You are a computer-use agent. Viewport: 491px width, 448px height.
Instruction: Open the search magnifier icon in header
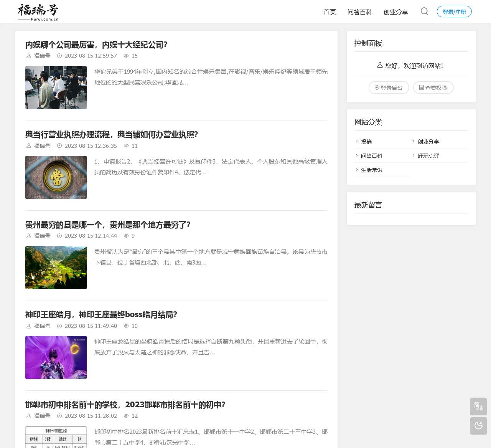[424, 12]
